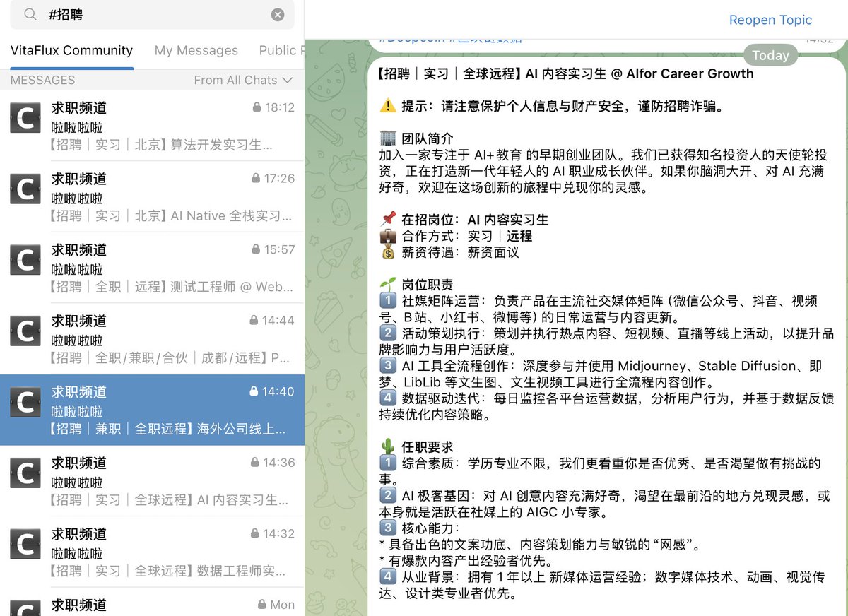Open the 18:12 求职频道 search result

tap(152, 126)
